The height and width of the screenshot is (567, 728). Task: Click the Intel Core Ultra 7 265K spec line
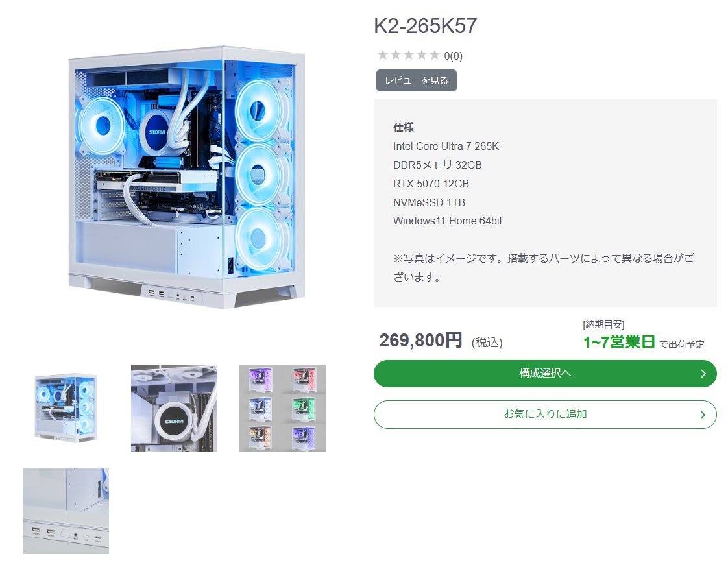446,146
